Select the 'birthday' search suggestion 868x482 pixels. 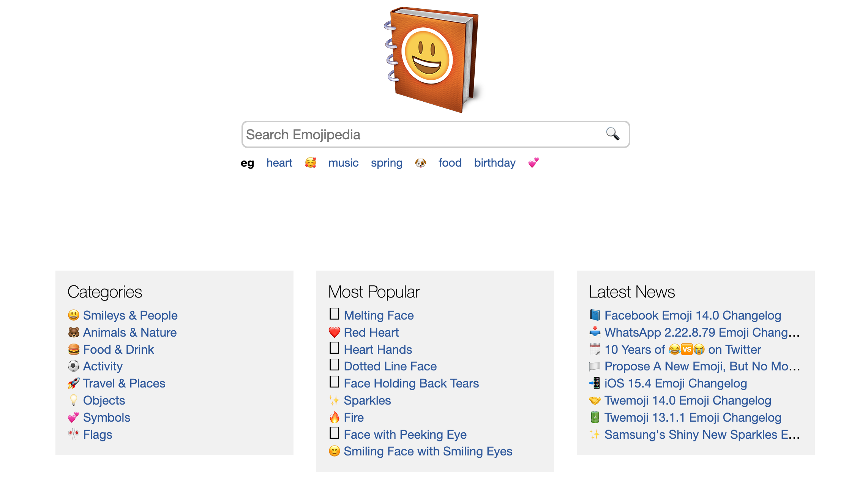tap(495, 163)
